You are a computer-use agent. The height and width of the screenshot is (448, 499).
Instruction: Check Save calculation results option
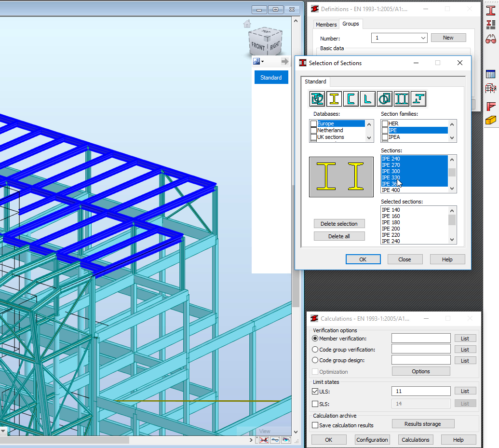click(315, 425)
